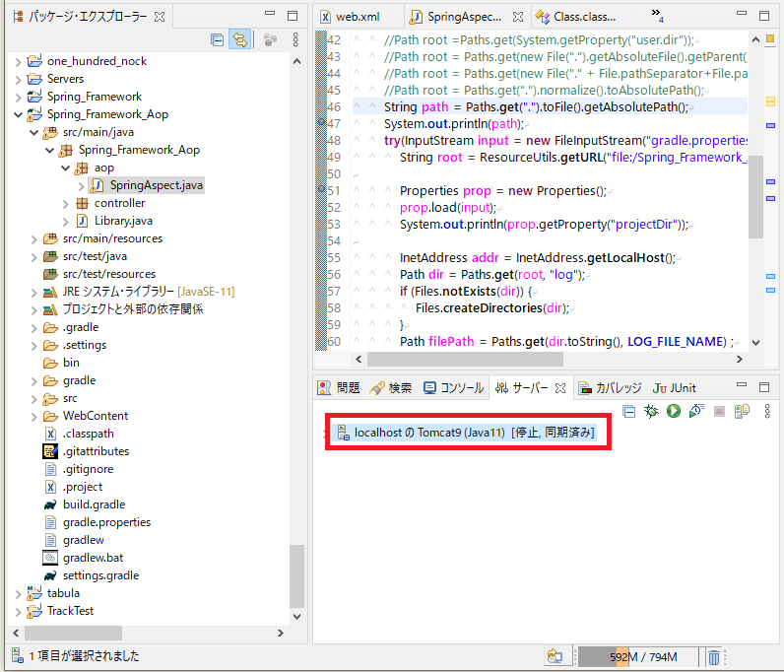Expand the WebContent folder
This screenshot has width=784, height=672.
click(x=34, y=417)
